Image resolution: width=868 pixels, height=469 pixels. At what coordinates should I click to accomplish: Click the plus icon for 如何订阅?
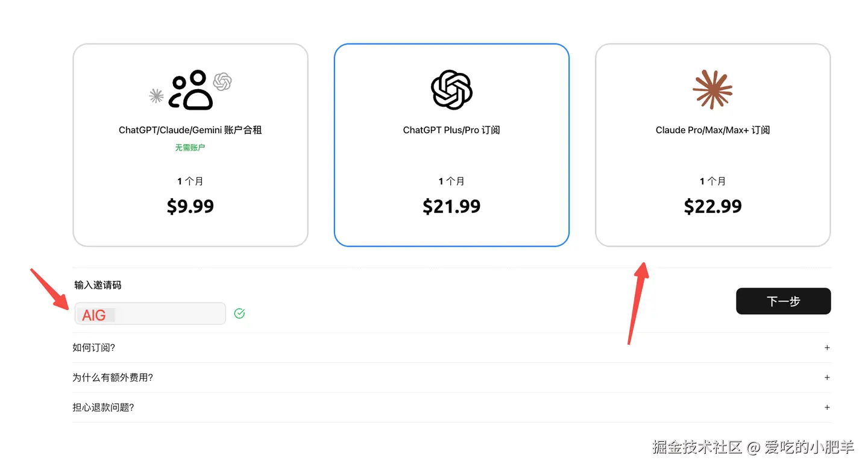tap(827, 348)
